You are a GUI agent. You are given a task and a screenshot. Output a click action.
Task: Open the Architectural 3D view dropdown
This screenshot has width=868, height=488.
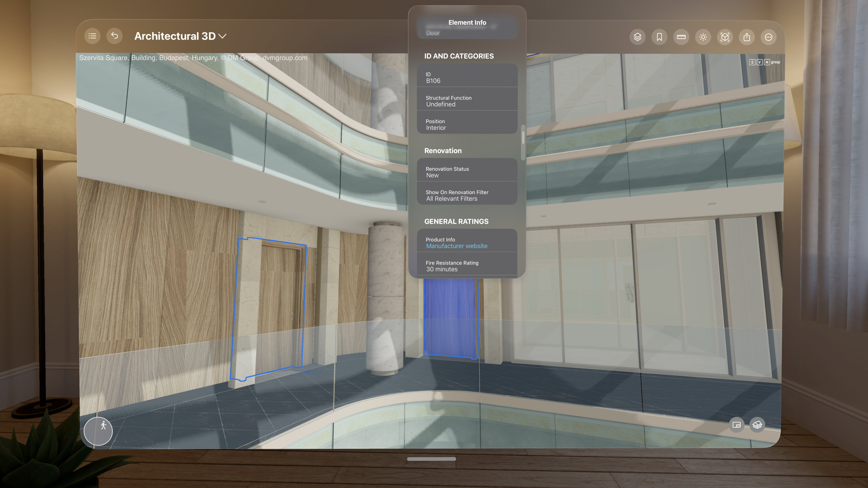(180, 36)
